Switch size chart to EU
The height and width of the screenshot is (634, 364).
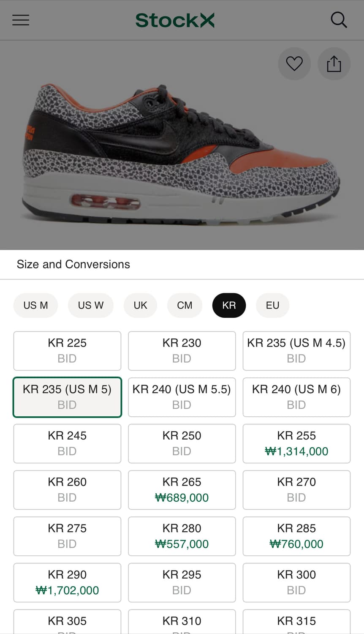click(272, 305)
